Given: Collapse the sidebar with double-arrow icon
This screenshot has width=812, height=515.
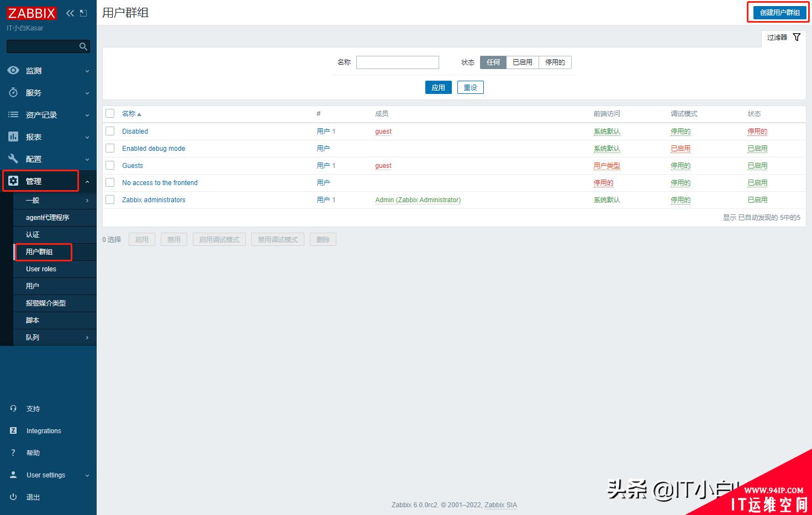Looking at the screenshot, I should click(x=70, y=13).
